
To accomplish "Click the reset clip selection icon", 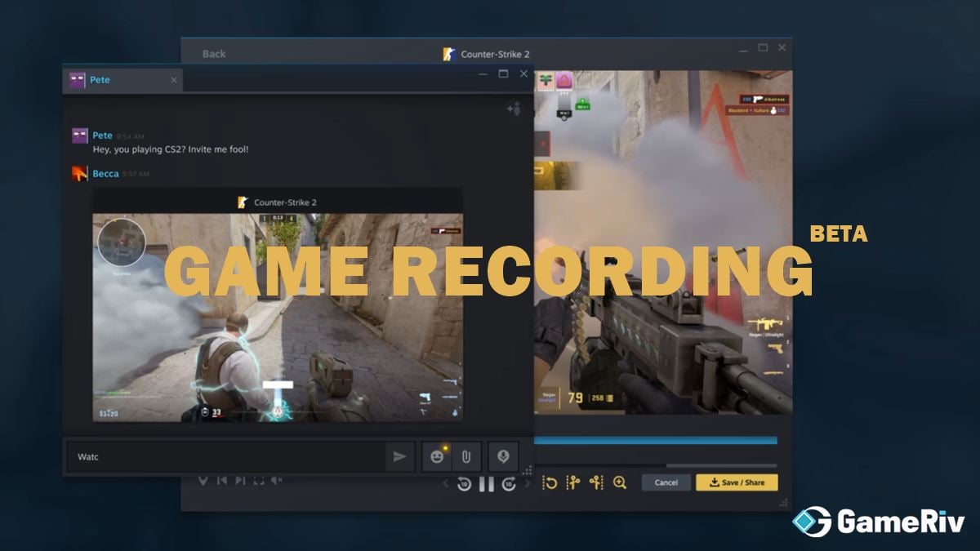I will [550, 482].
